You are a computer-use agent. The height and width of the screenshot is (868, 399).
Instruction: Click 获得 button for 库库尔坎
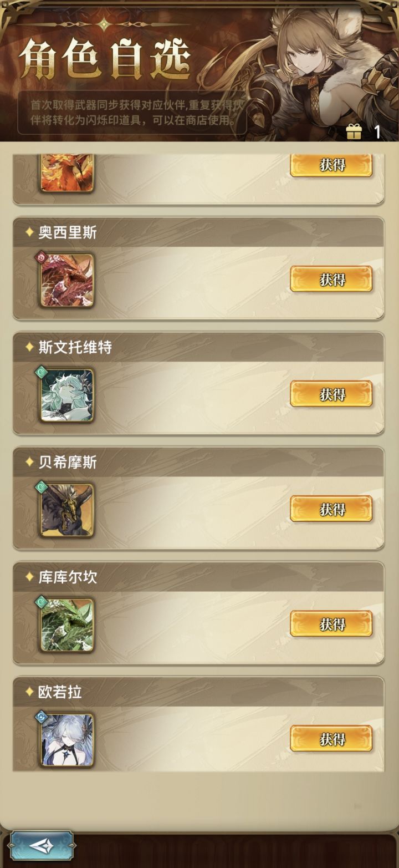(x=331, y=623)
